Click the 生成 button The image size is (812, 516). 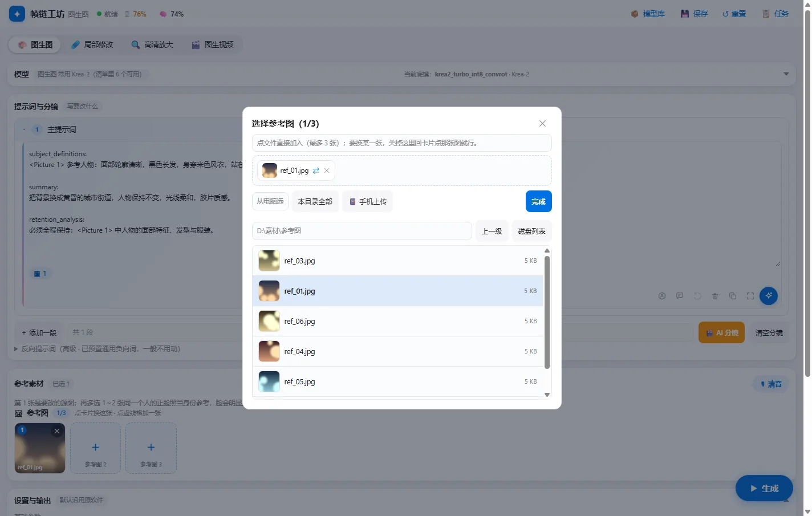pyautogui.click(x=764, y=488)
